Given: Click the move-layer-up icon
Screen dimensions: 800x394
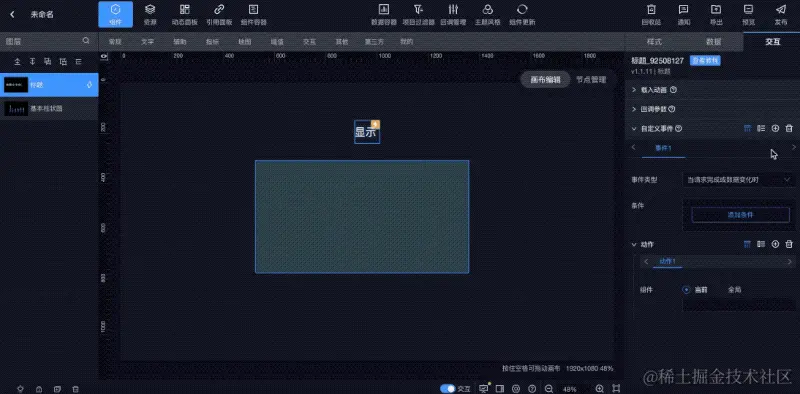Looking at the screenshot, I should coord(47,62).
